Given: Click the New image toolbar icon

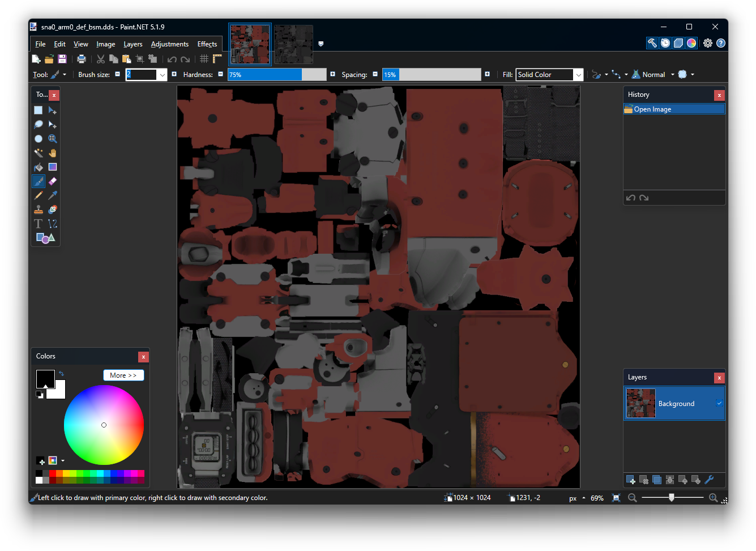Looking at the screenshot, I should point(36,59).
